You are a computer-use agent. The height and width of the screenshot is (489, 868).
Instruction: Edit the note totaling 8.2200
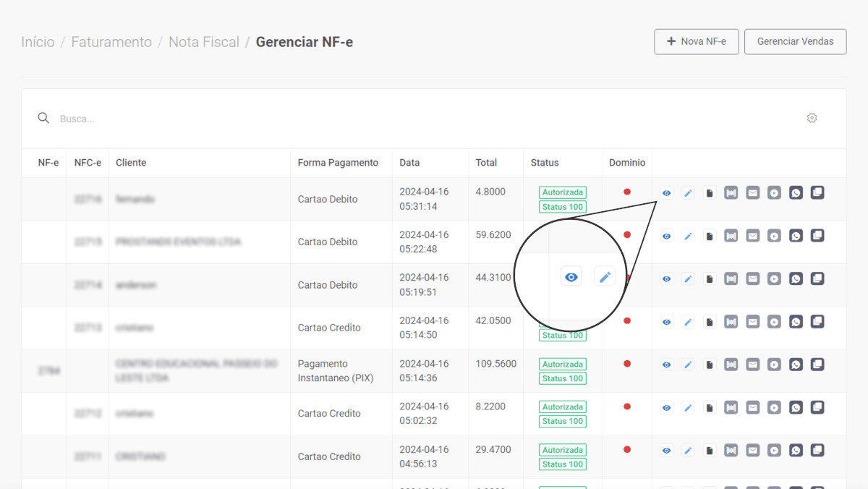click(x=688, y=408)
